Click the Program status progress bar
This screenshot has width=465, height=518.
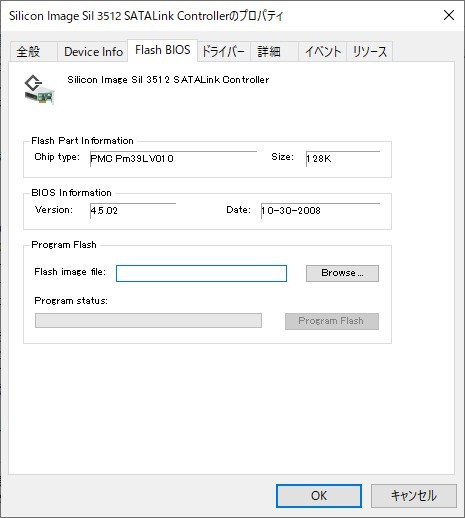tap(148, 320)
